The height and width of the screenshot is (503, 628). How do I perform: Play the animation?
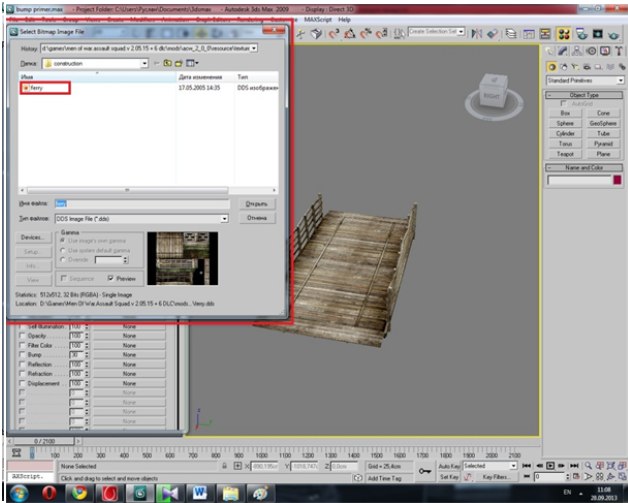point(550,466)
